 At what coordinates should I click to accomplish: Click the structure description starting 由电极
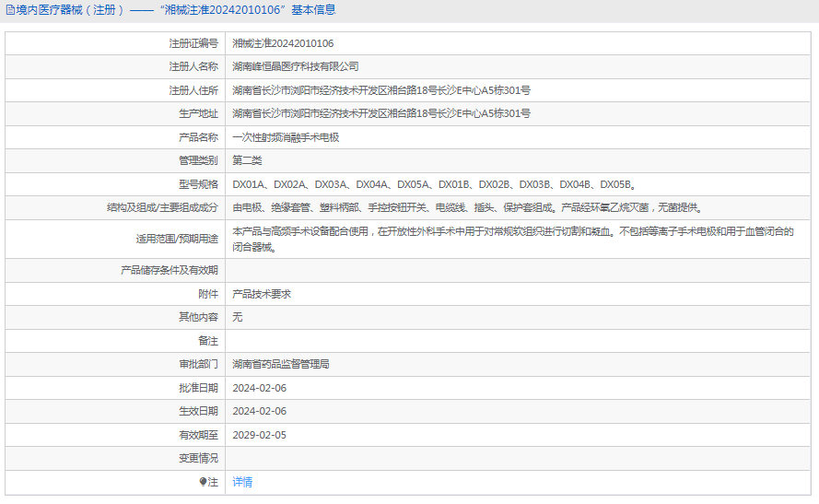click(x=468, y=208)
